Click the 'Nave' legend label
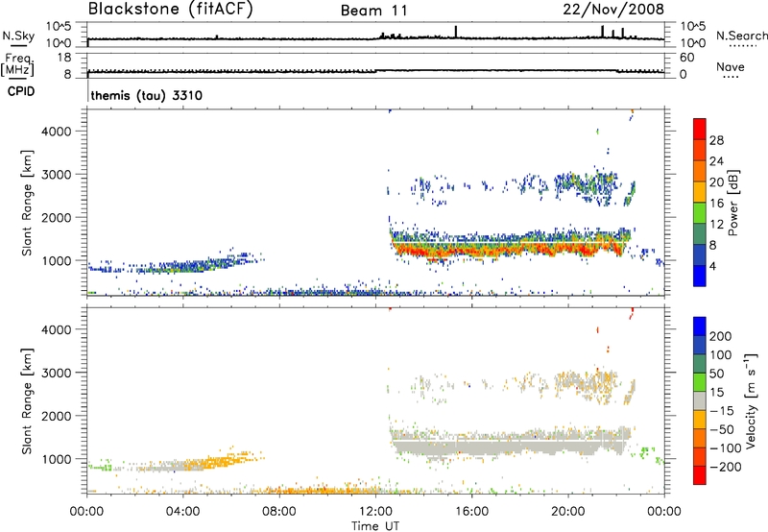Viewport: 768px width, 532px height. coord(731,66)
